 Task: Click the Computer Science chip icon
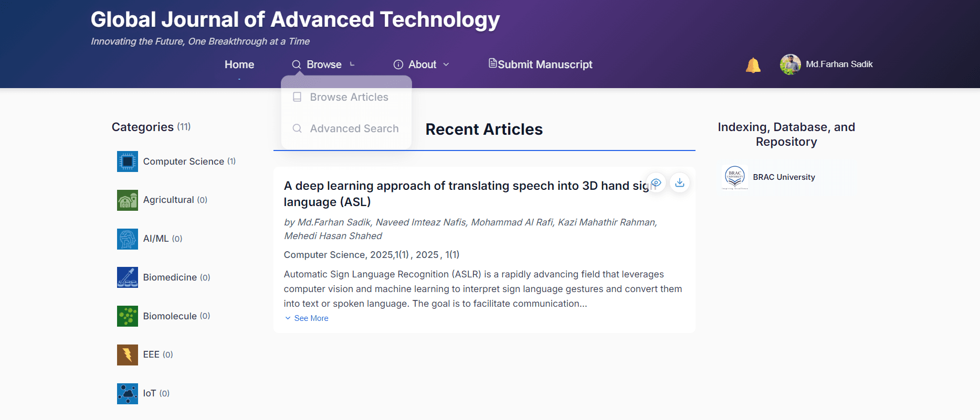[x=128, y=161]
